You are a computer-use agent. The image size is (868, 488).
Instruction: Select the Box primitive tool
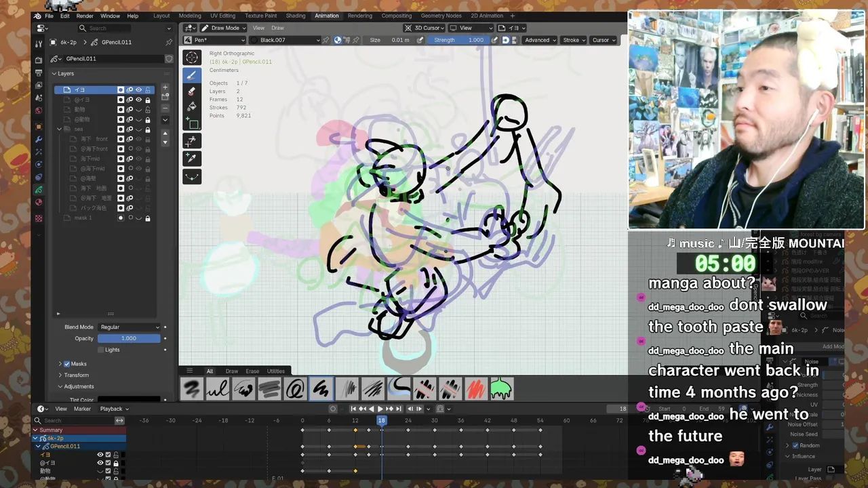tap(192, 123)
